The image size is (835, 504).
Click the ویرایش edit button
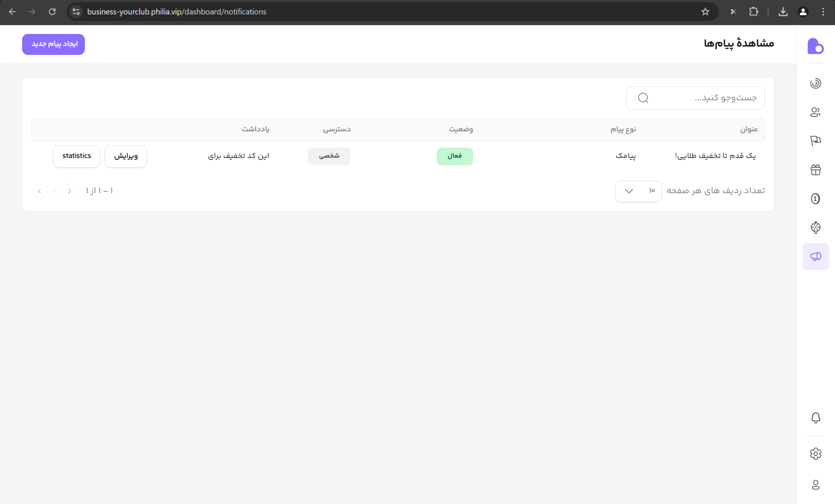(126, 156)
